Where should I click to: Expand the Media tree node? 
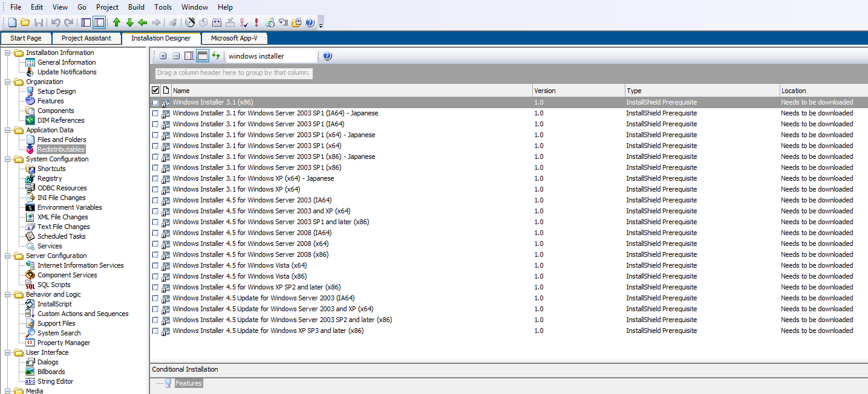coord(8,391)
